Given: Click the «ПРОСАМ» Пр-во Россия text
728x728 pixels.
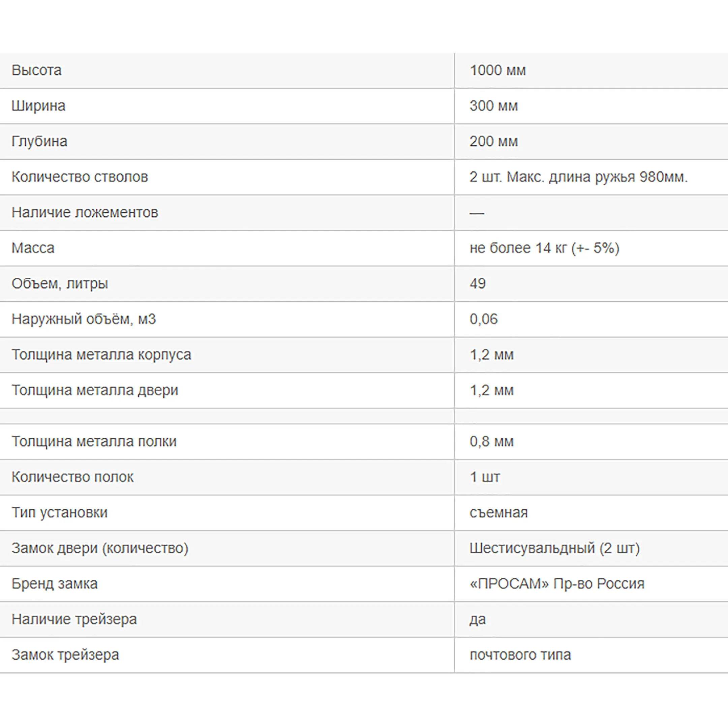Looking at the screenshot, I should click(556, 584).
